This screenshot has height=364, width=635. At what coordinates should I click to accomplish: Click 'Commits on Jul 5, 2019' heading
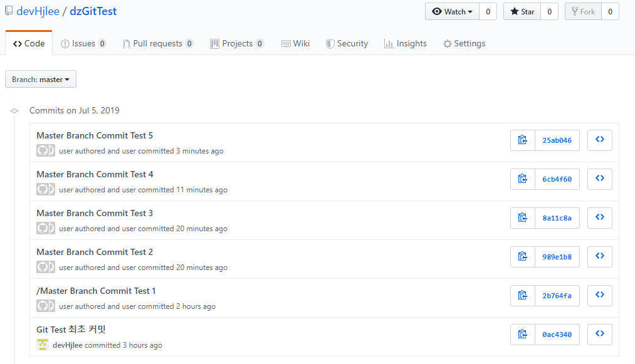(75, 110)
